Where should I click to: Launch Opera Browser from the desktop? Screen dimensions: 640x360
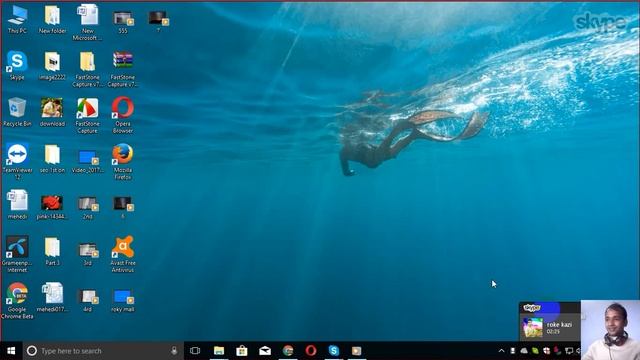point(123,115)
